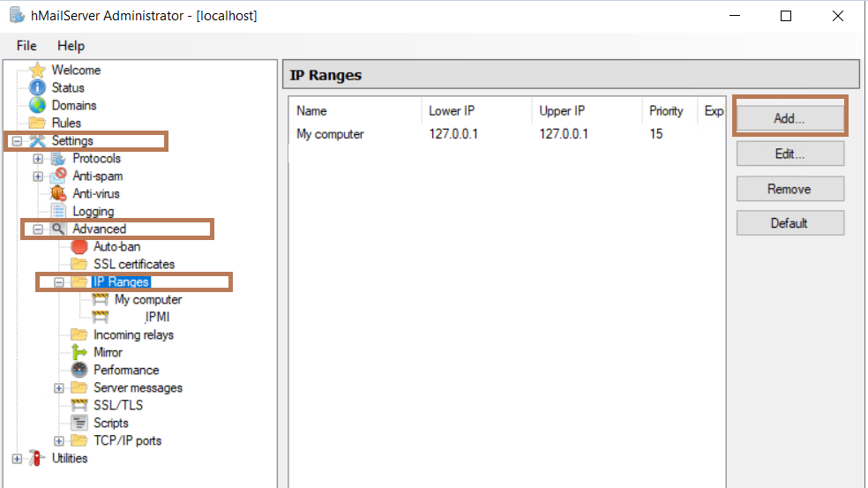The image size is (868, 488).
Task: Click the Anti-virus bug icon
Action: click(x=58, y=194)
